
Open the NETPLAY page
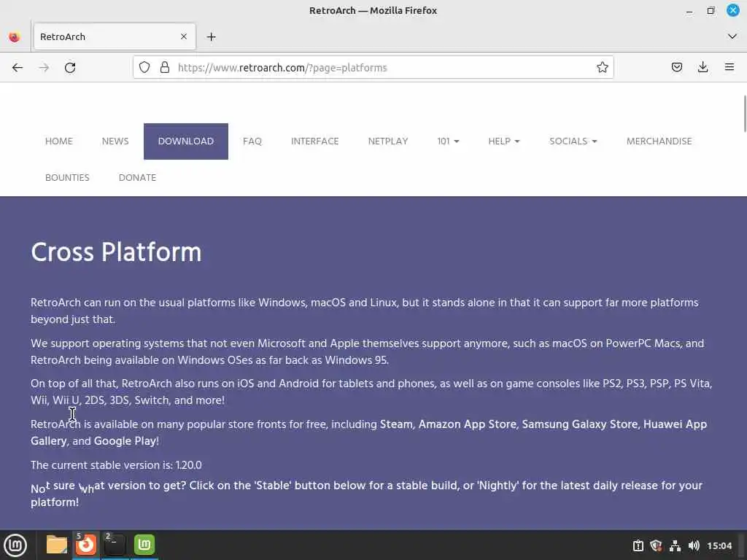point(388,141)
